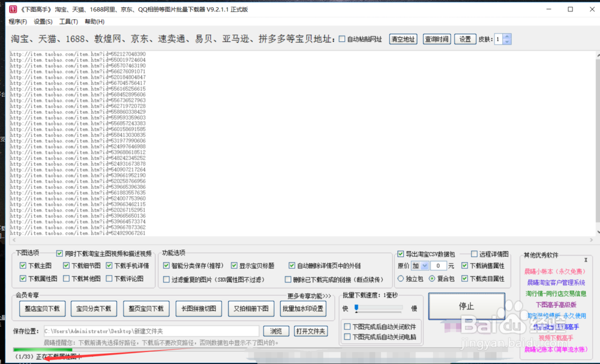This screenshot has width=600, height=364.
Task: Maximize the application window
Action: pyautogui.click(x=570, y=9)
